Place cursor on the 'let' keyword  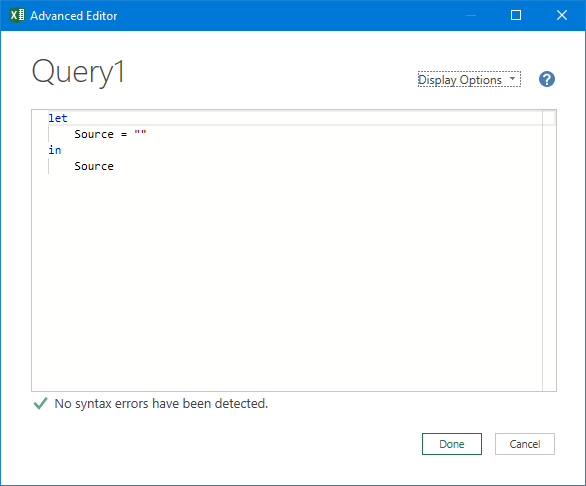tap(58, 118)
